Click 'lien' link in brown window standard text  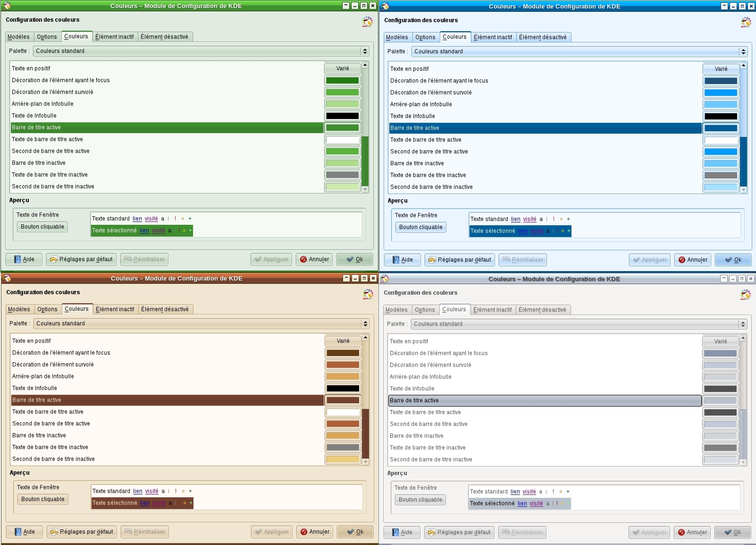138,491
